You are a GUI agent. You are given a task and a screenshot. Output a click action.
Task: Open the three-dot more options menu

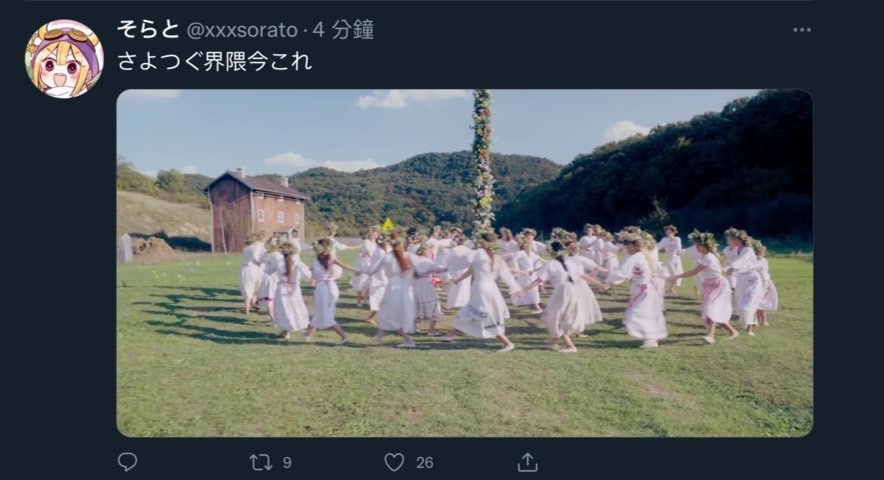(802, 30)
